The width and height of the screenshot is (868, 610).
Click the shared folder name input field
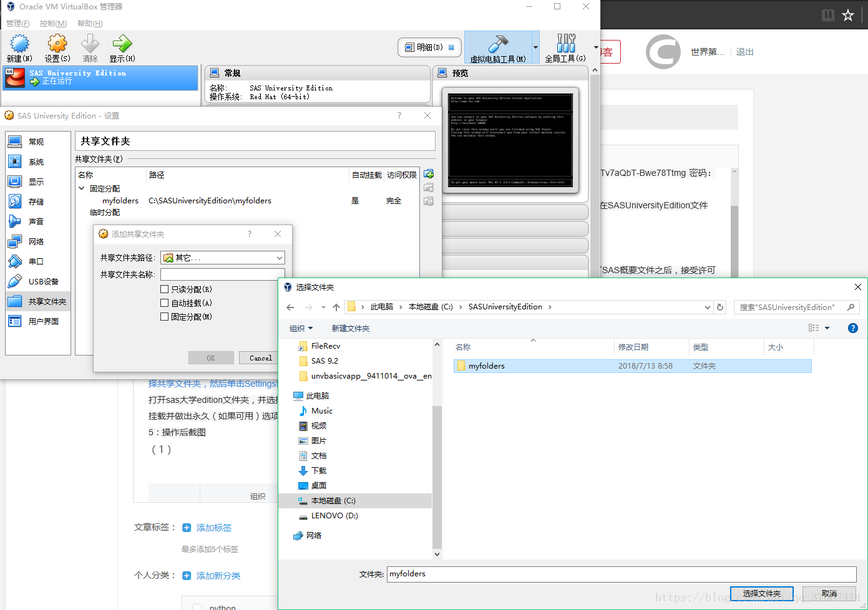223,274
